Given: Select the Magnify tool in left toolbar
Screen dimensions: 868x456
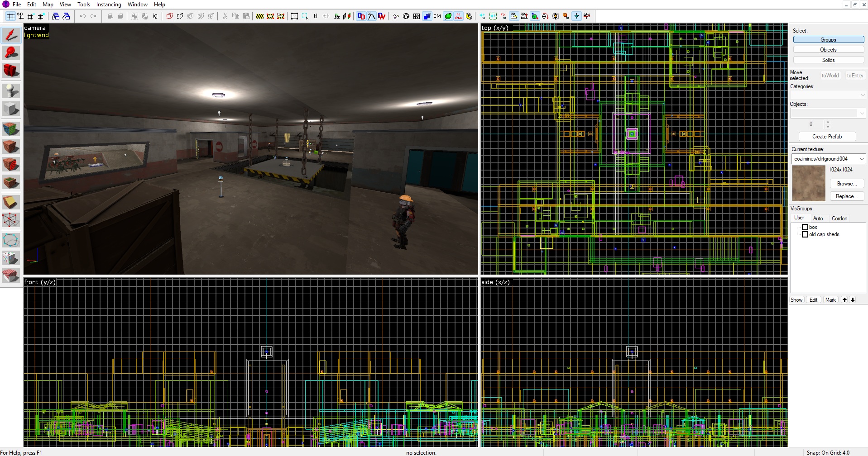Looking at the screenshot, I should click(11, 53).
